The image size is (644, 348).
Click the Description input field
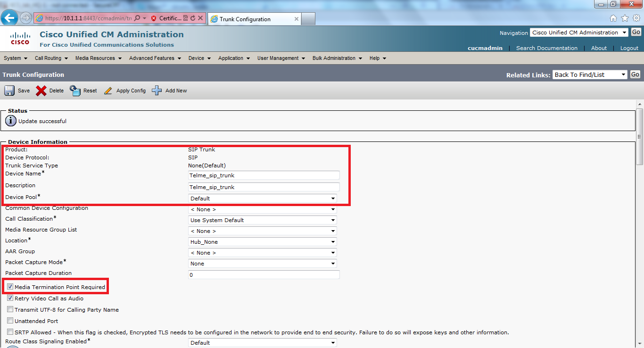pos(264,187)
